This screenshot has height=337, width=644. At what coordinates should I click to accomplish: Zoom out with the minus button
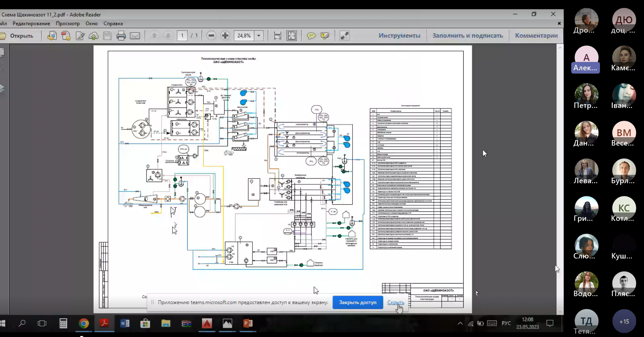(x=211, y=36)
